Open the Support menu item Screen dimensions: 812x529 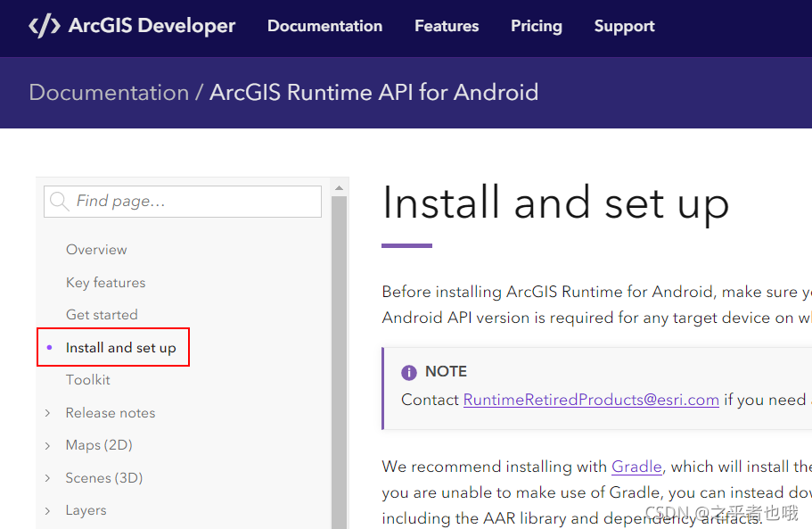(x=624, y=26)
